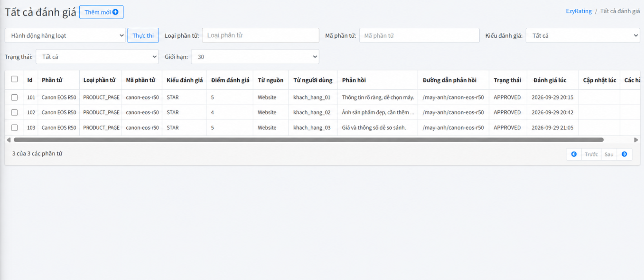Open the Kiểu đánh giá dropdown
This screenshot has width=644, height=280.
tap(583, 35)
